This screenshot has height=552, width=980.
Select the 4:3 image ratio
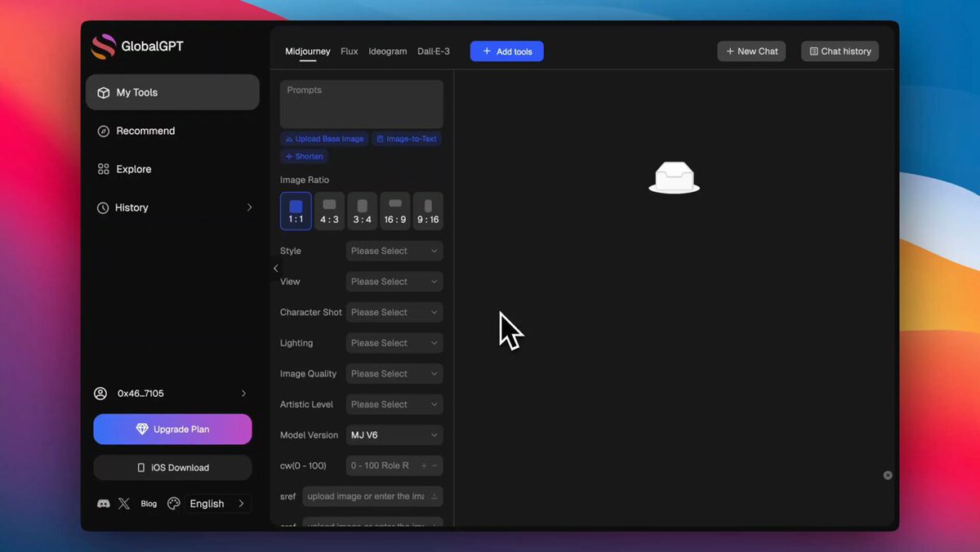point(329,211)
